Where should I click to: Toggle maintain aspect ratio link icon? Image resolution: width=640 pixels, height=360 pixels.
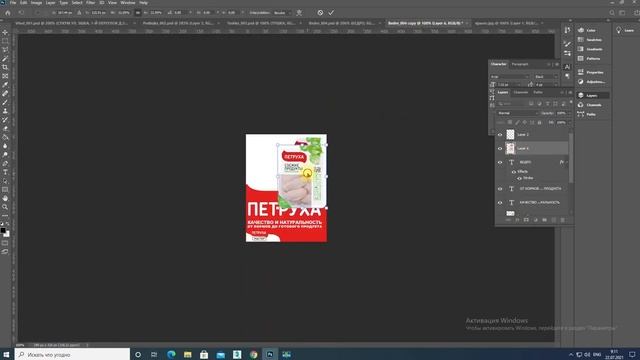click(138, 13)
